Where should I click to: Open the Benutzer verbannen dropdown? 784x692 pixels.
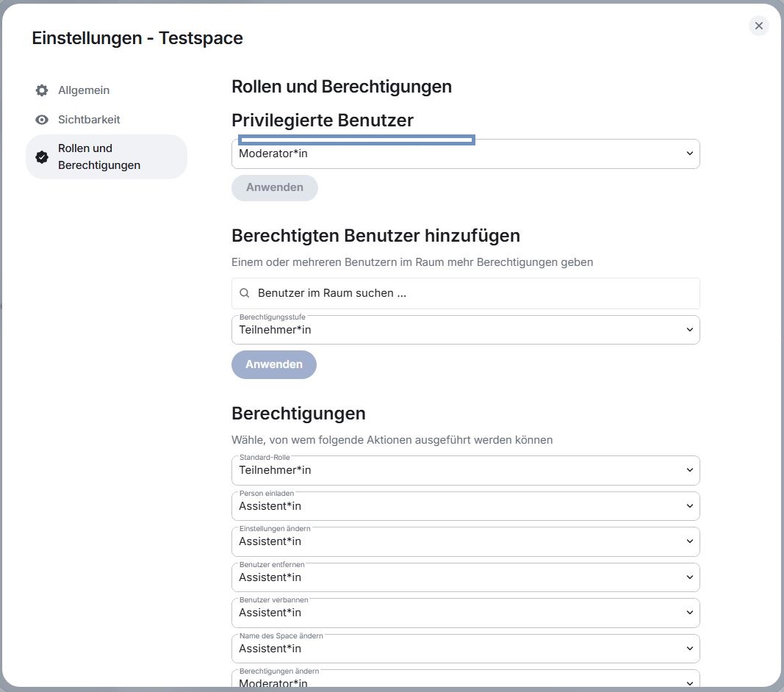pos(466,613)
